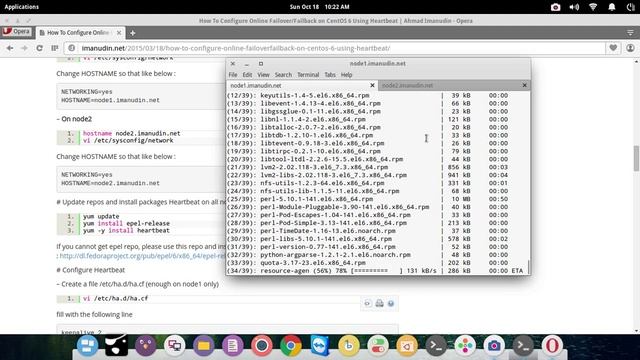640x360 pixels.
Task: Launch the red screen recorder dock icon
Action: pos(262,346)
